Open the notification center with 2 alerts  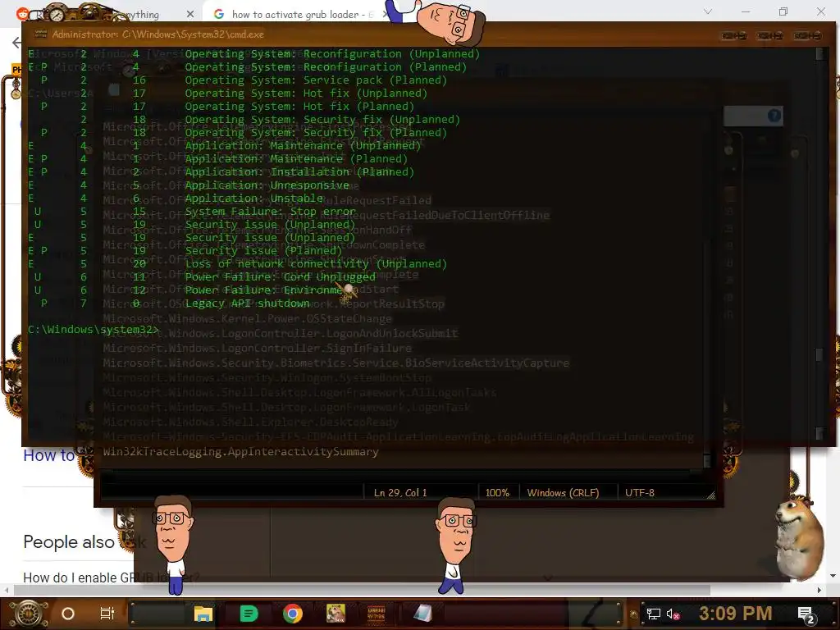pyautogui.click(x=806, y=615)
